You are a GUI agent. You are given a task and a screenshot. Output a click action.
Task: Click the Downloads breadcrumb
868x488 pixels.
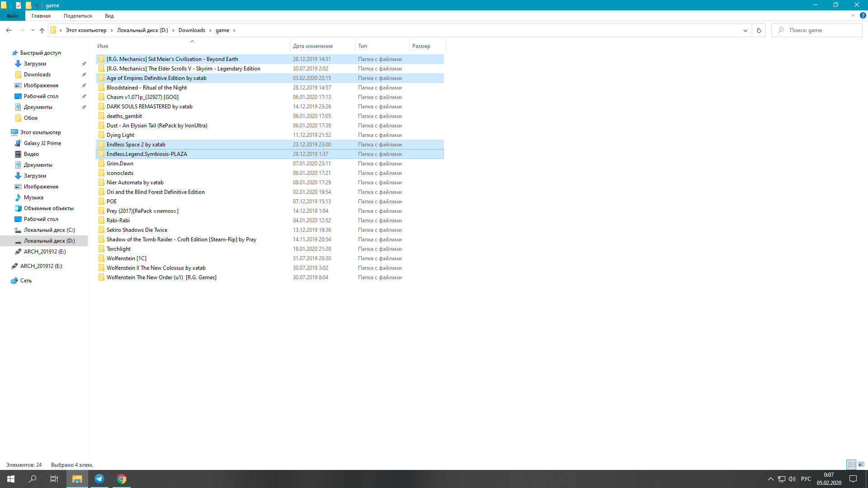coord(192,30)
